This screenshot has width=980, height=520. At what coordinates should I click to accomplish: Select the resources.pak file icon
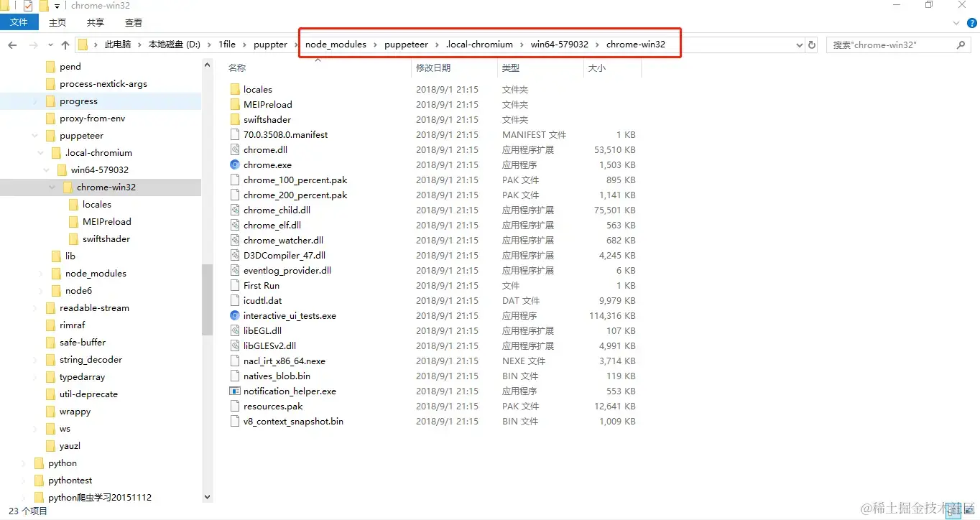point(235,407)
